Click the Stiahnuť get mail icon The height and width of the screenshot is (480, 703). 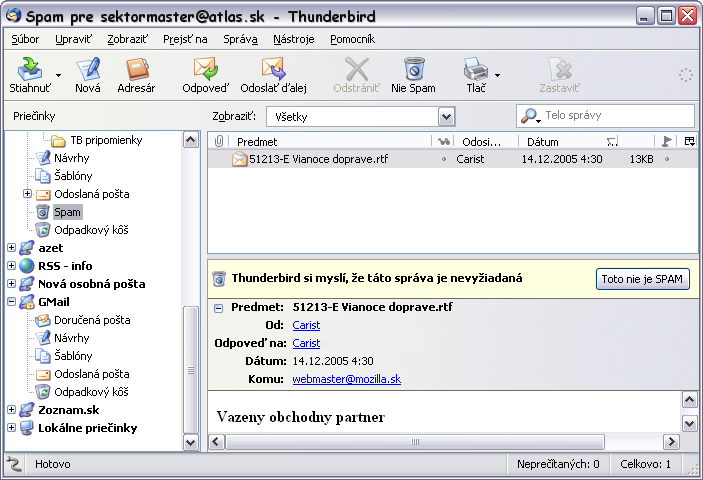pos(30,69)
